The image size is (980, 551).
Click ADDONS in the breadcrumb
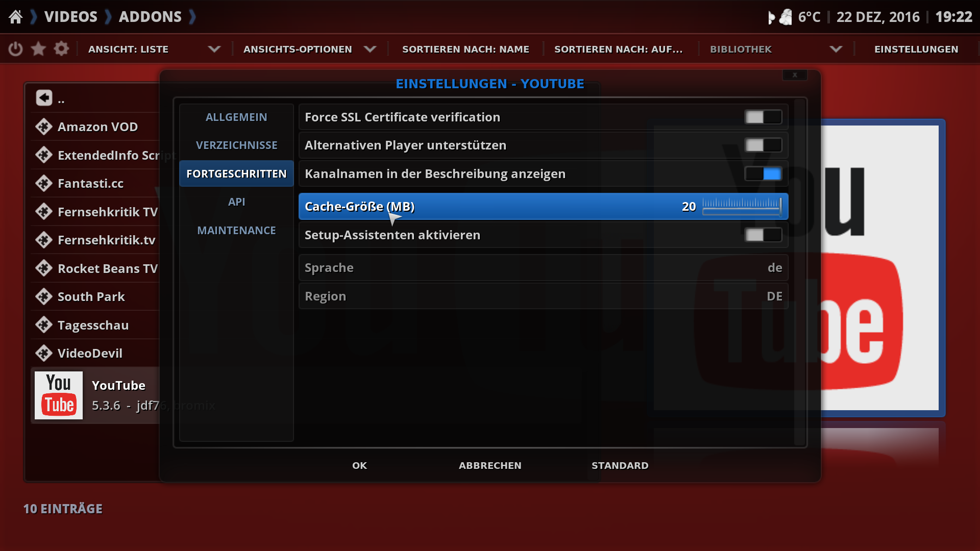tap(150, 17)
